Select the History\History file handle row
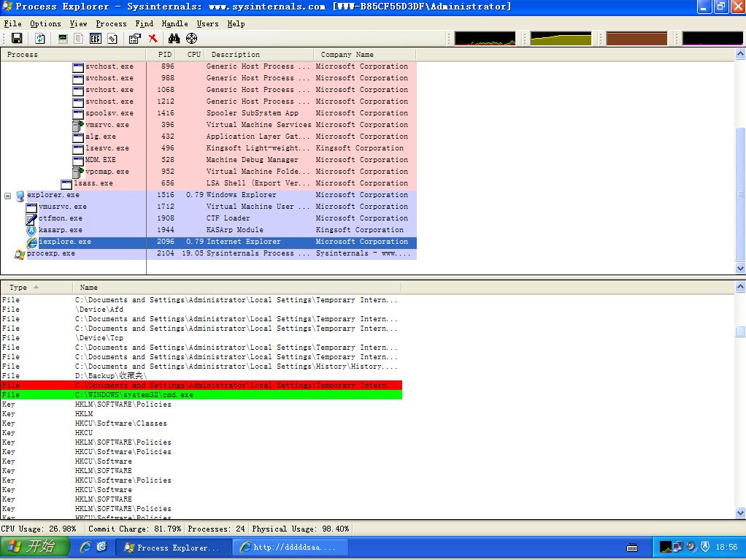Image resolution: width=746 pixels, height=560 pixels. tap(201, 367)
